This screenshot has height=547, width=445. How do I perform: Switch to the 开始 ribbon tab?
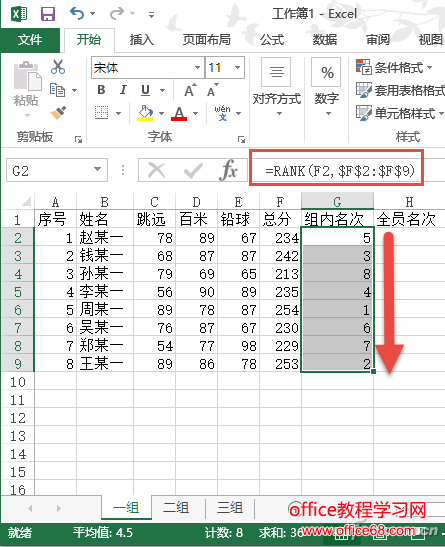pos(89,39)
